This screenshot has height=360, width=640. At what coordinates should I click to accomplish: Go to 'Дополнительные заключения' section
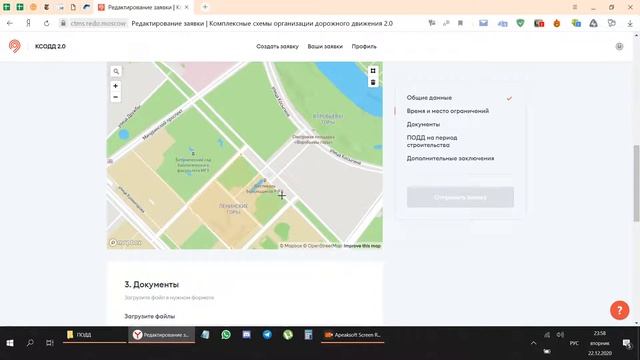[450, 158]
